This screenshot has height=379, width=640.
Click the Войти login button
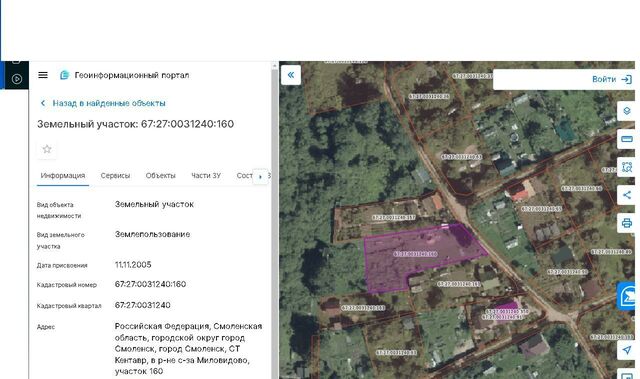[x=611, y=79]
